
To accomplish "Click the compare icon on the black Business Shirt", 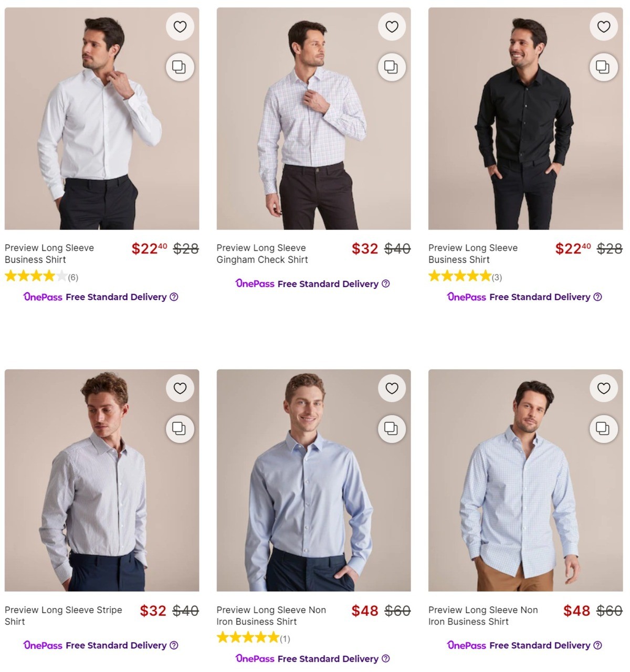I will click(603, 67).
